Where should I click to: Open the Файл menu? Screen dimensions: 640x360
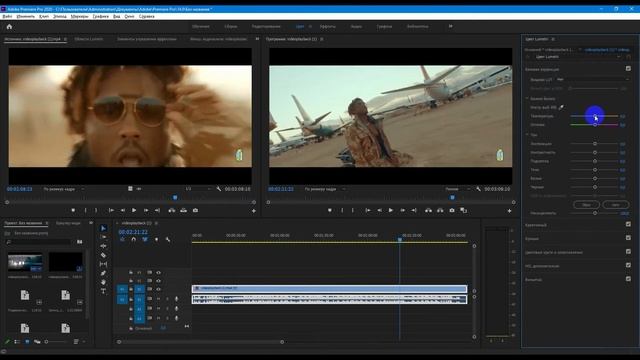[x=7, y=16]
